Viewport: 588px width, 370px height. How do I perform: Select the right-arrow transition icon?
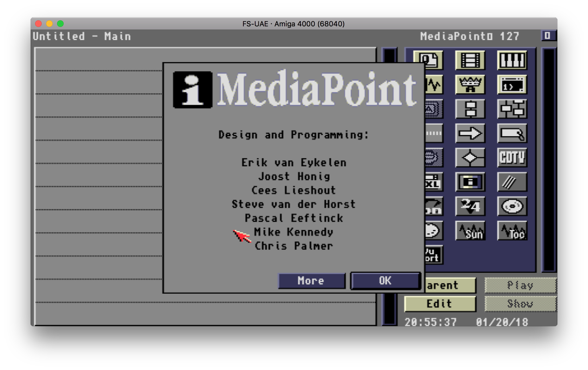(x=470, y=133)
